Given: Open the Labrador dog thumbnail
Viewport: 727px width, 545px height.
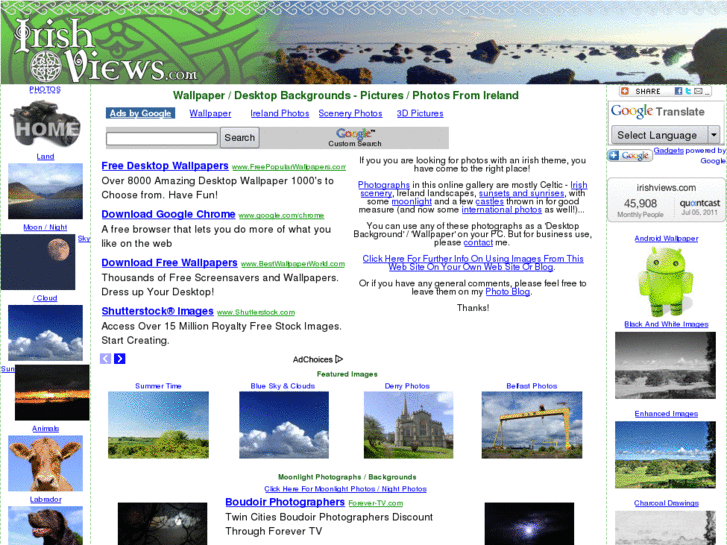Looking at the screenshot, I should (x=45, y=526).
